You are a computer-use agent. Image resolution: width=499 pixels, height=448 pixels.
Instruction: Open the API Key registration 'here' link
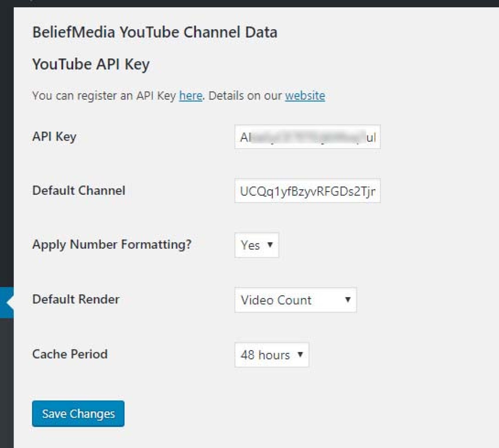tap(191, 96)
